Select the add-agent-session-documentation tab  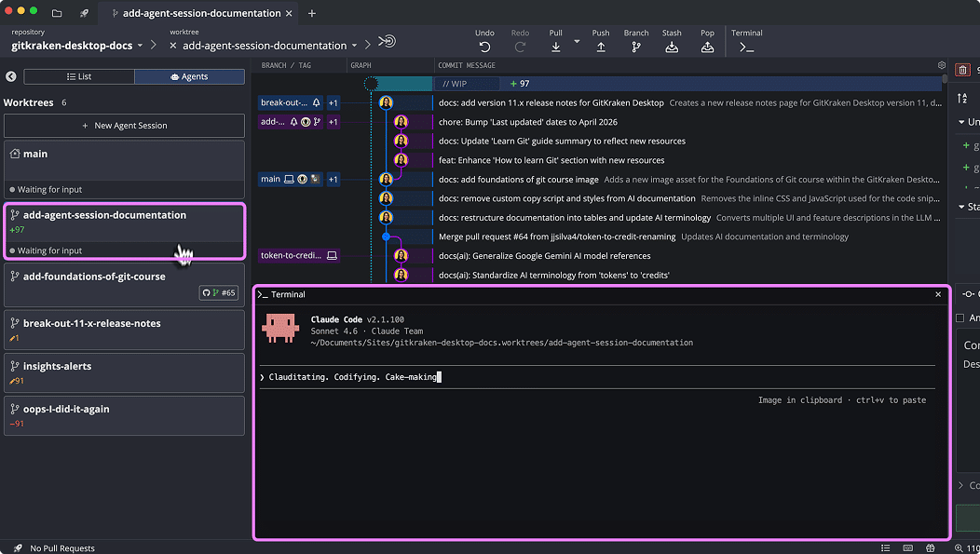[x=198, y=13]
